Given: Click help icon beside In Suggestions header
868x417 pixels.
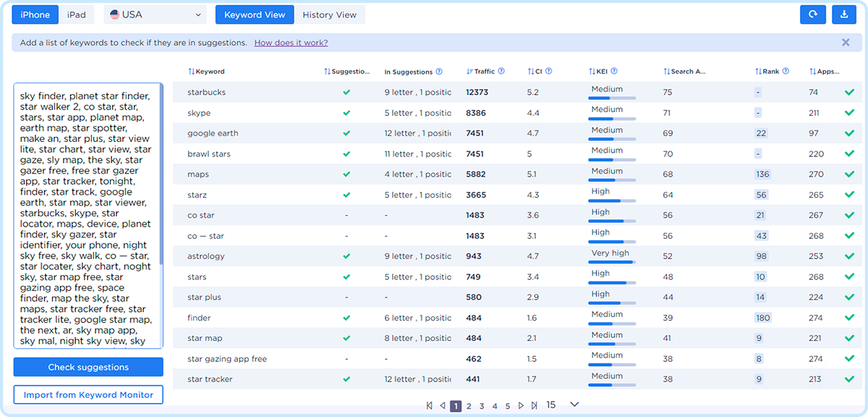Looking at the screenshot, I should tap(439, 72).
